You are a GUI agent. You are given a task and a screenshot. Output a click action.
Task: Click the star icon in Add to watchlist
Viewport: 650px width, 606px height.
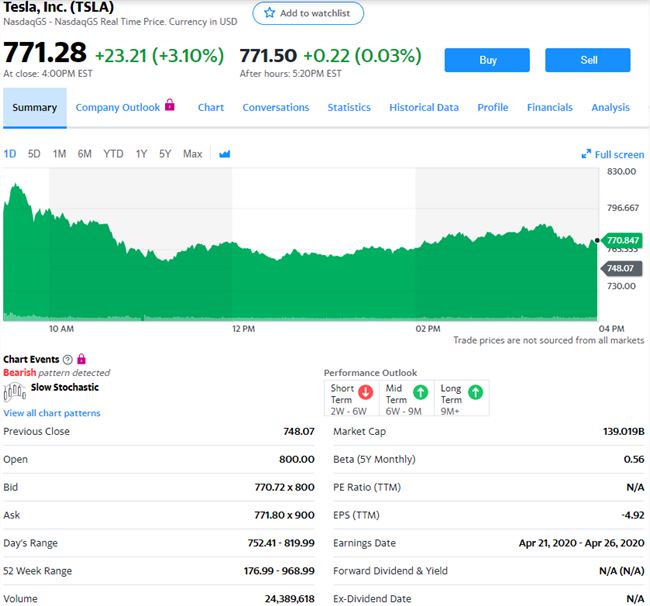[269, 12]
